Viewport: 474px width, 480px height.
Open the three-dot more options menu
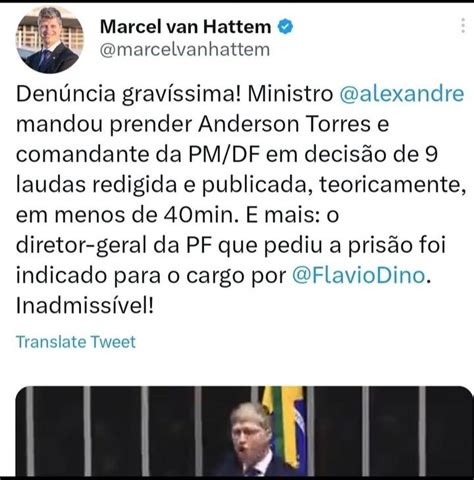point(463,26)
